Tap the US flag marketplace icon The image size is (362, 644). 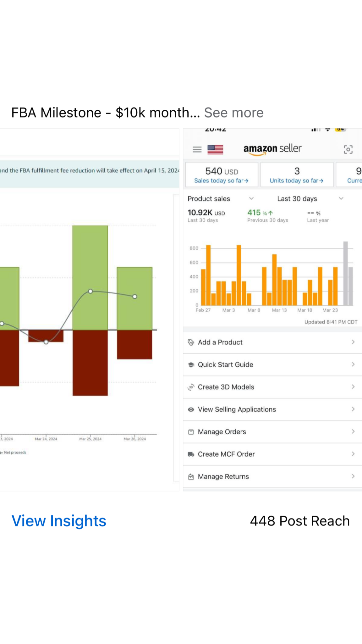tap(215, 149)
